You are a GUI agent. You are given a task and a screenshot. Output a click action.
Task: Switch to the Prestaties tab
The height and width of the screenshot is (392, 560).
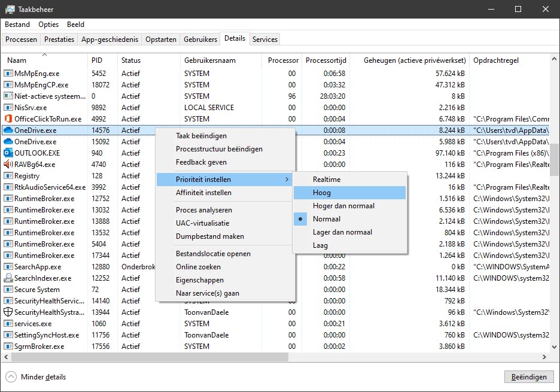click(x=59, y=39)
